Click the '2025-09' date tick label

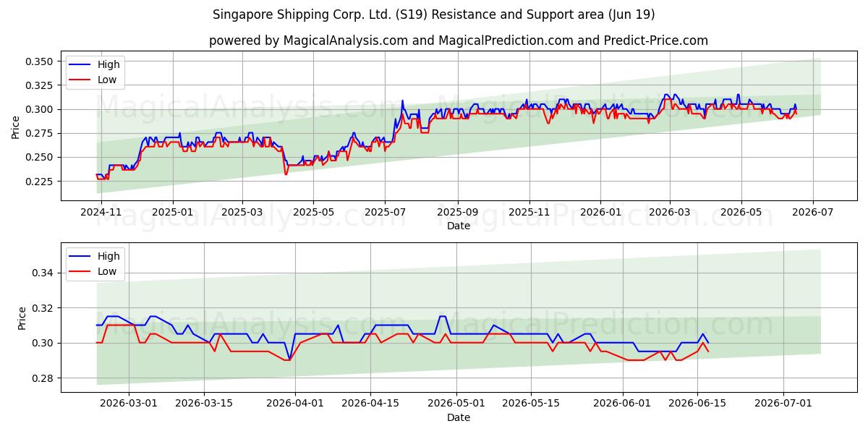pyautogui.click(x=457, y=212)
